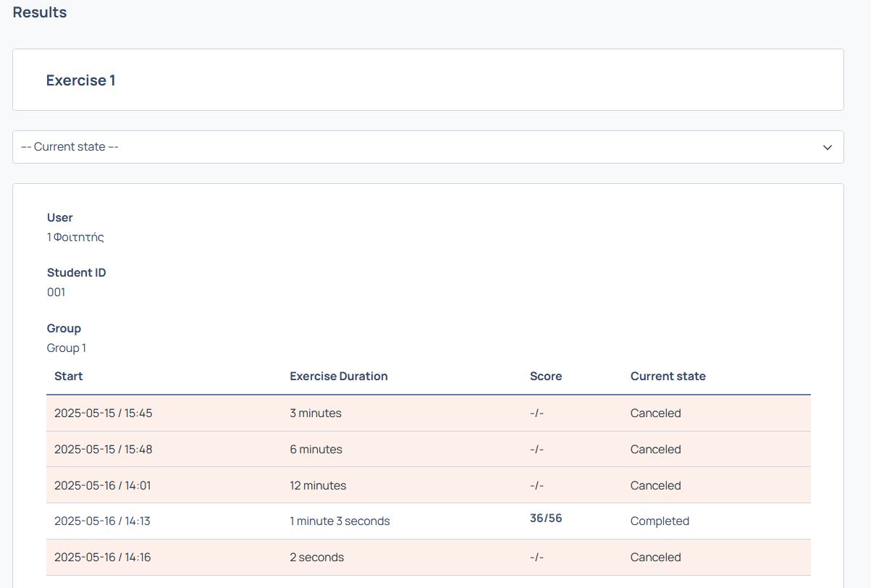871x588 pixels.
Task: Click the Student ID value 001
Action: [56, 293]
